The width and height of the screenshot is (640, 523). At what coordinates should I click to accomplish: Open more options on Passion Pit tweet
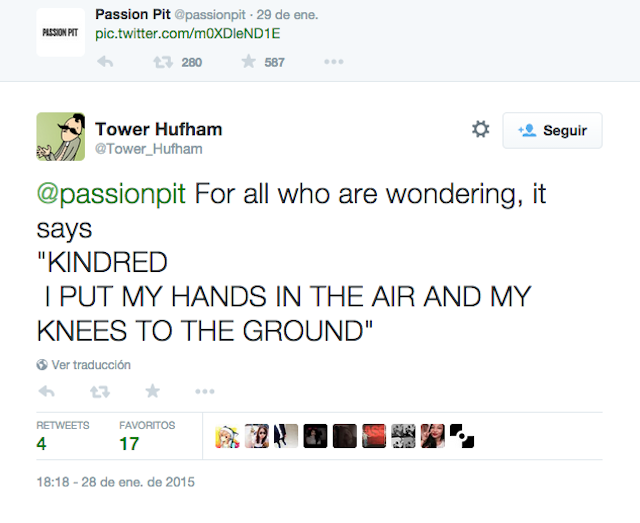[x=334, y=61]
